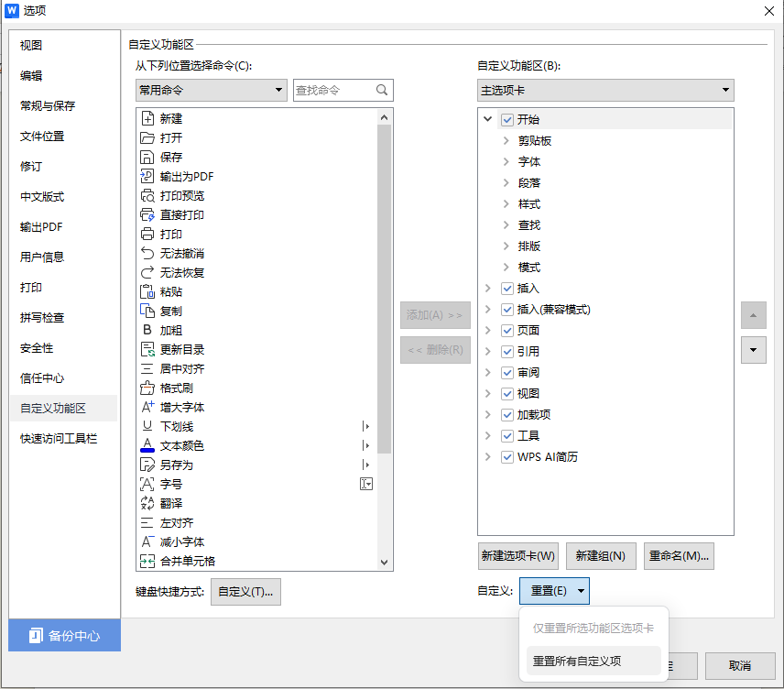Open the 输出PDF options page
784x689 pixels.
pyautogui.click(x=41, y=226)
